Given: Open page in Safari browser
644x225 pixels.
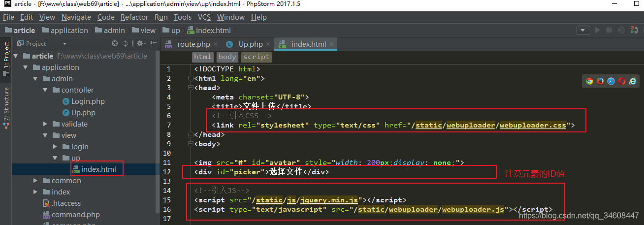Looking at the screenshot, I should click(x=611, y=81).
